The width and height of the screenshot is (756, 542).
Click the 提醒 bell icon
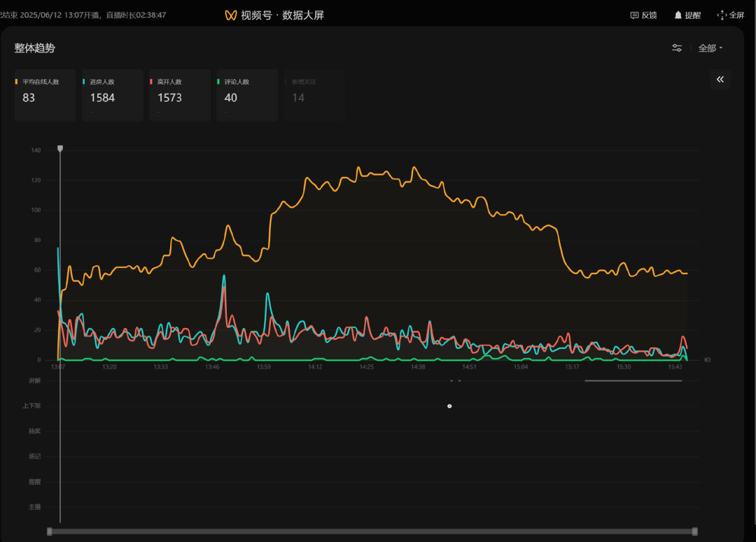678,15
